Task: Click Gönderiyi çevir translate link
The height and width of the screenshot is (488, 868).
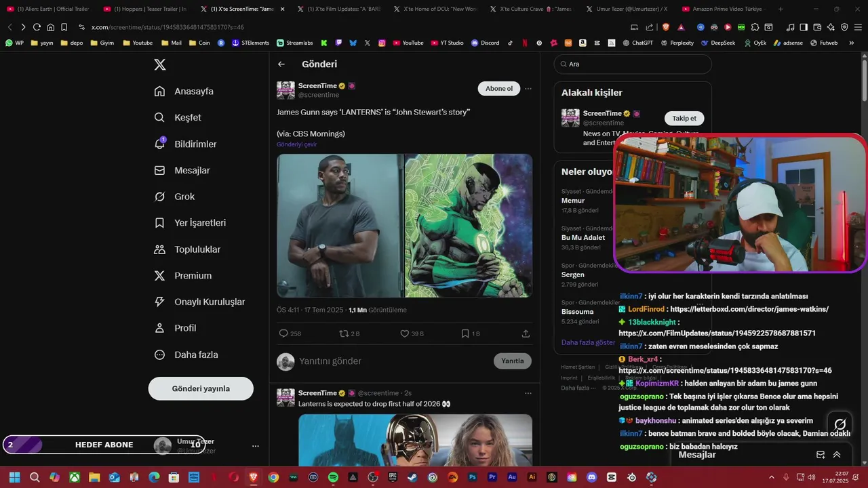Action: coord(296,144)
